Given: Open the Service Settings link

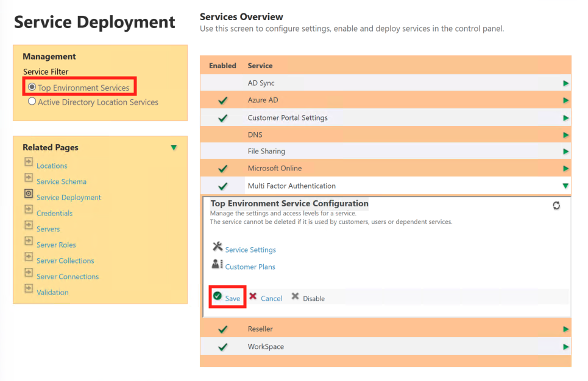Looking at the screenshot, I should (x=250, y=250).
